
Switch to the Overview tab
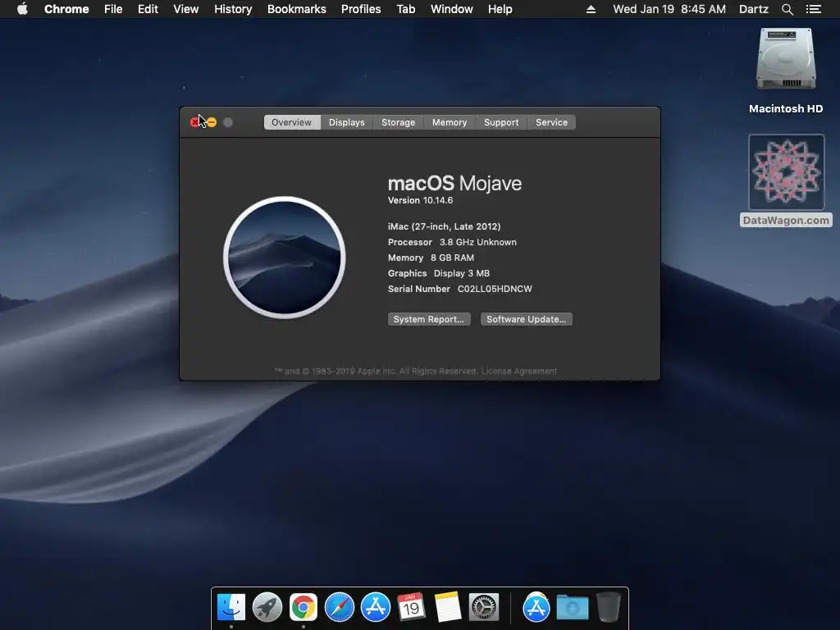pos(292,122)
